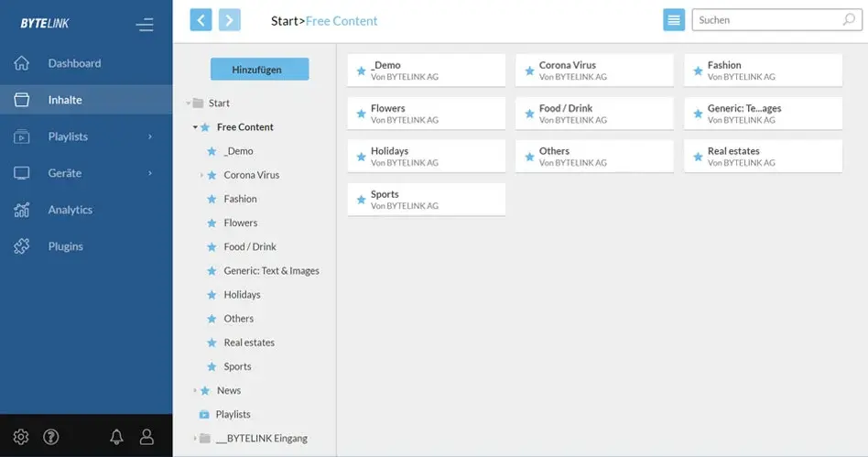Open the help question mark icon

click(51, 437)
